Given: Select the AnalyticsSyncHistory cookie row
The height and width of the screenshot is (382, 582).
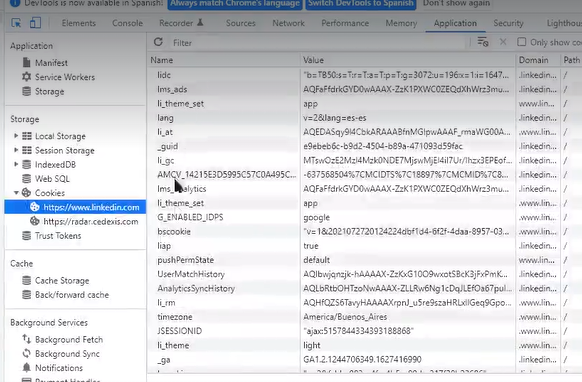Looking at the screenshot, I should point(364,288).
